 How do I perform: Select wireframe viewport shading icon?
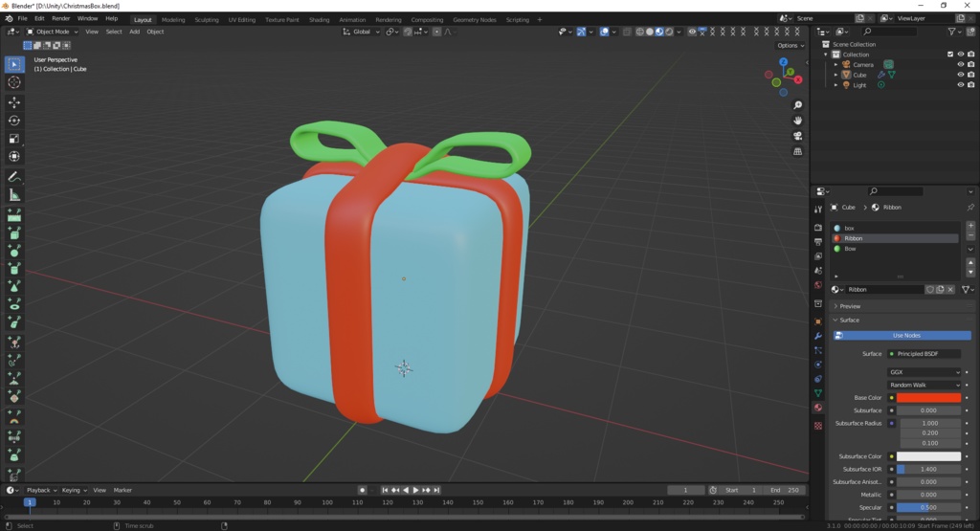click(x=640, y=32)
